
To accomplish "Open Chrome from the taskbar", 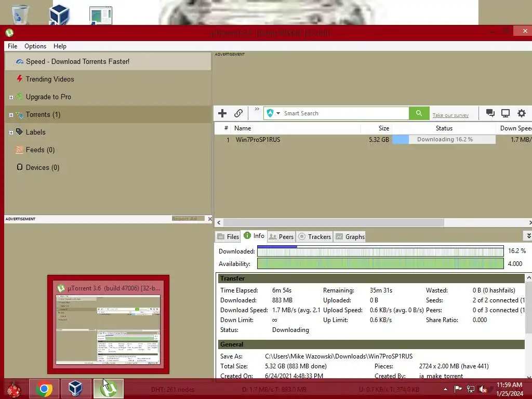I will [44, 389].
